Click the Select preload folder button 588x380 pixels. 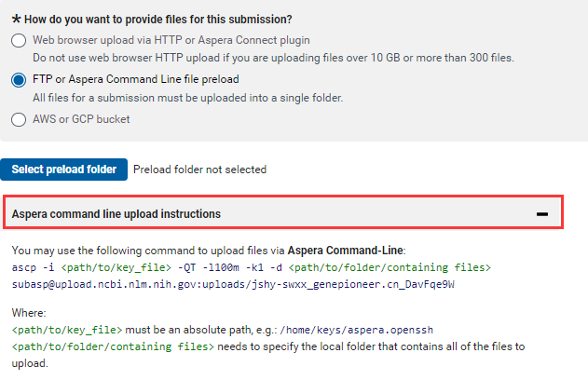tap(63, 170)
